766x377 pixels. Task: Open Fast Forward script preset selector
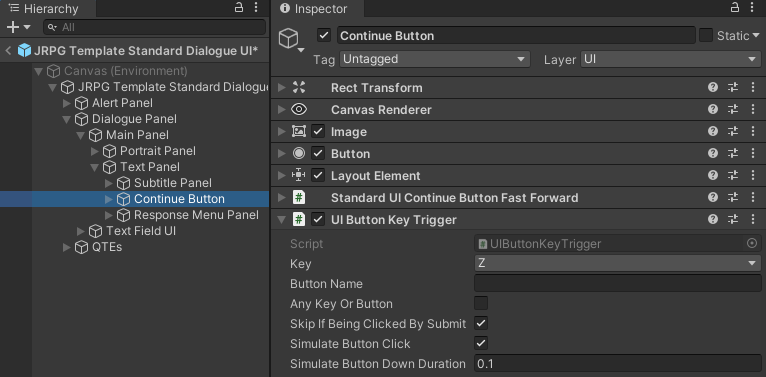point(733,197)
